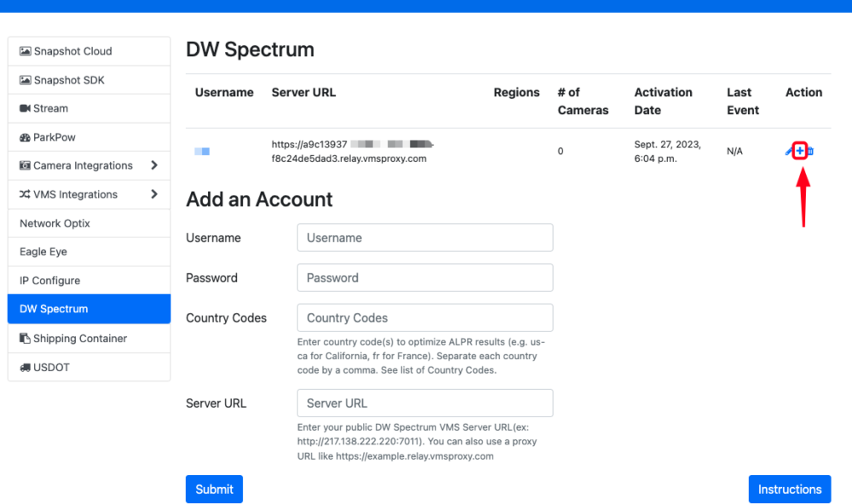Click the Stream video camera icon

pyautogui.click(x=25, y=108)
